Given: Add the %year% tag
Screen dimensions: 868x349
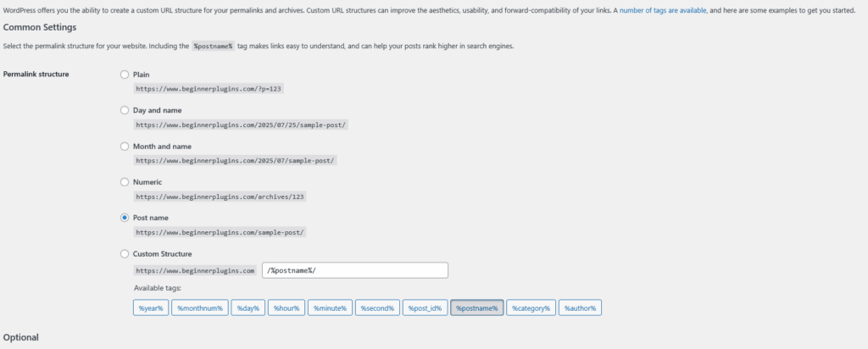Looking at the screenshot, I should tap(151, 308).
